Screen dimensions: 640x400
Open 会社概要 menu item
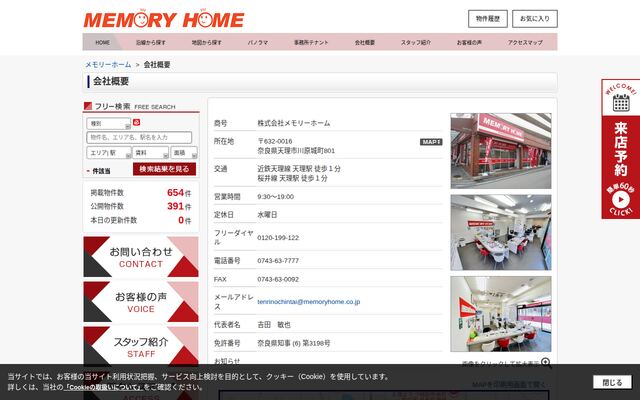tap(364, 42)
